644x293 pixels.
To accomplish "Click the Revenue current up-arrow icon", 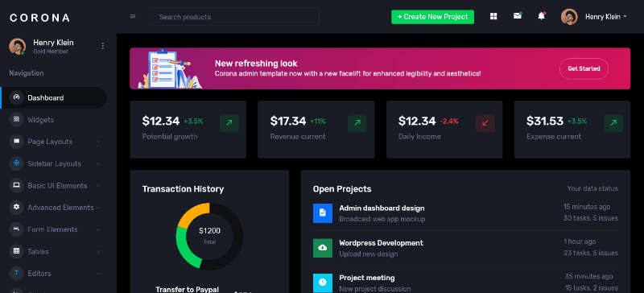I will coord(357,123).
